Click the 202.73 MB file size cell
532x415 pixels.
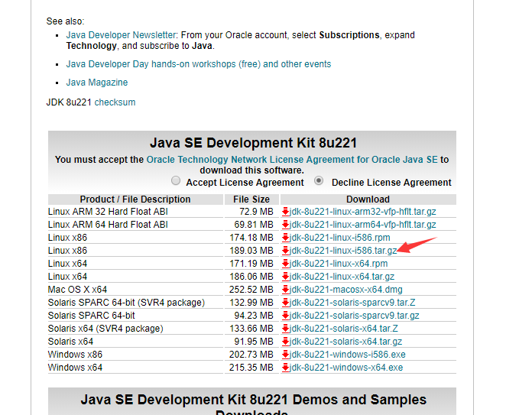(251, 355)
